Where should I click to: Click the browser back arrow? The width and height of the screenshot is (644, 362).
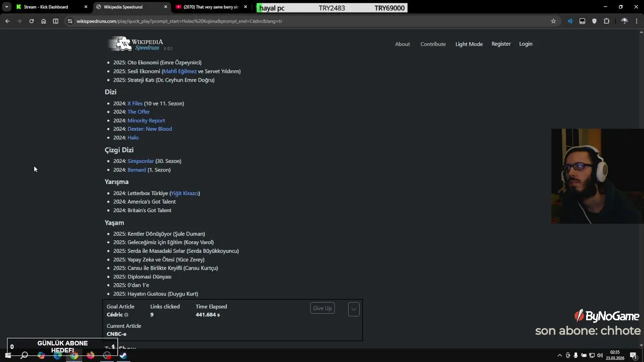tap(7, 21)
